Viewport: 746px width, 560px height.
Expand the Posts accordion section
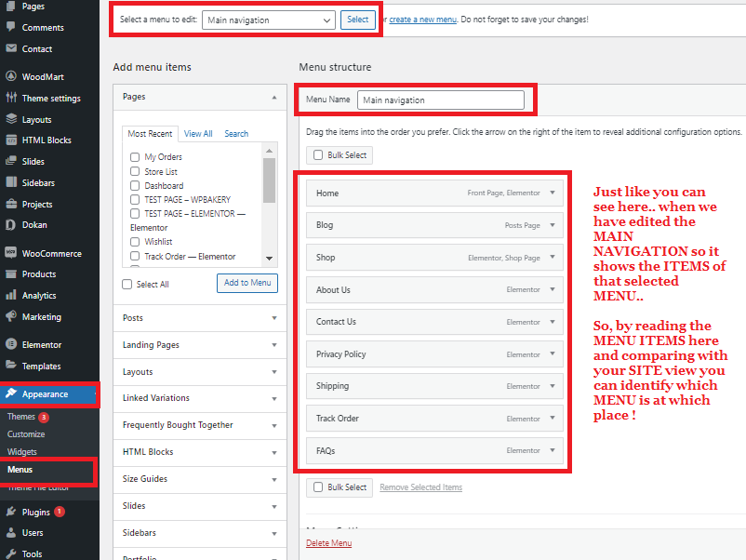point(200,318)
